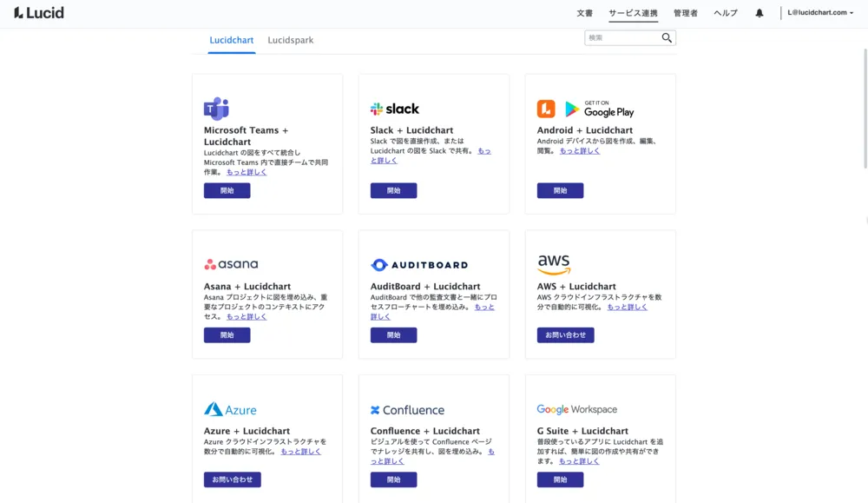Select the Lucidchart tab

(x=232, y=40)
